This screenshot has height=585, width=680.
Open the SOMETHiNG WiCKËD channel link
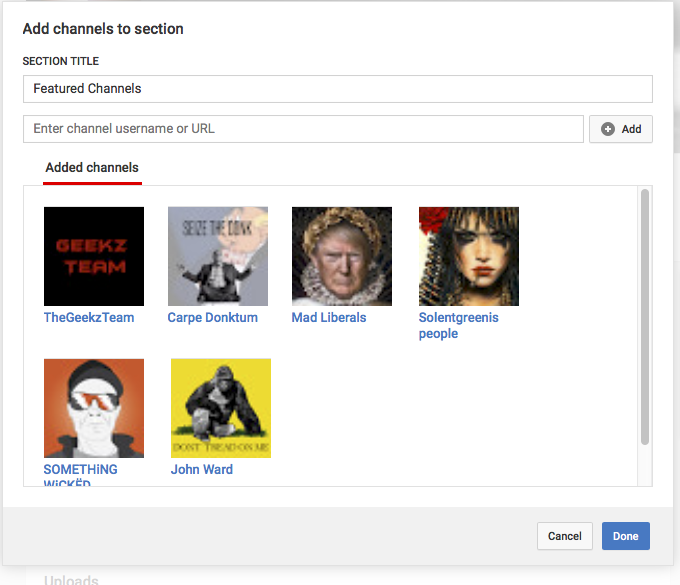pos(80,474)
